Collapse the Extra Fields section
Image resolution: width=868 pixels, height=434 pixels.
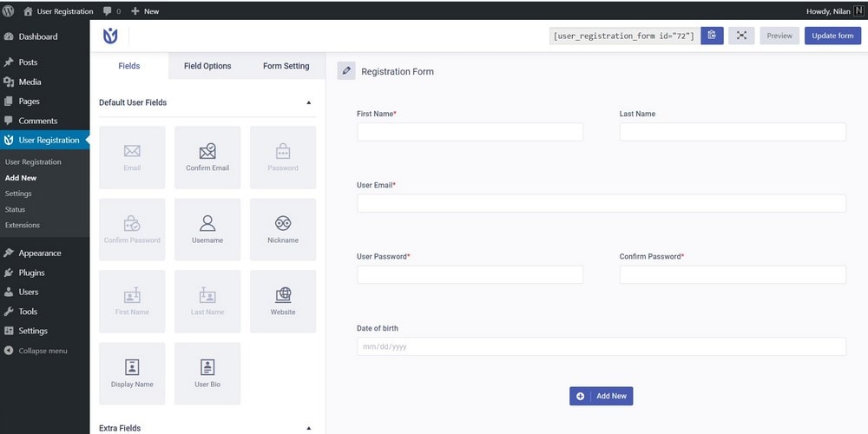[x=309, y=428]
